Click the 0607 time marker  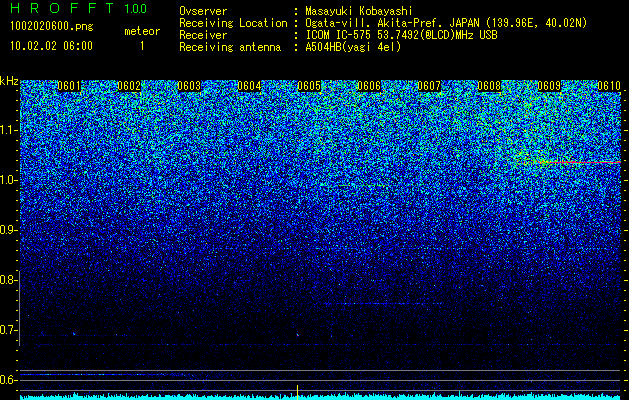coord(429,86)
